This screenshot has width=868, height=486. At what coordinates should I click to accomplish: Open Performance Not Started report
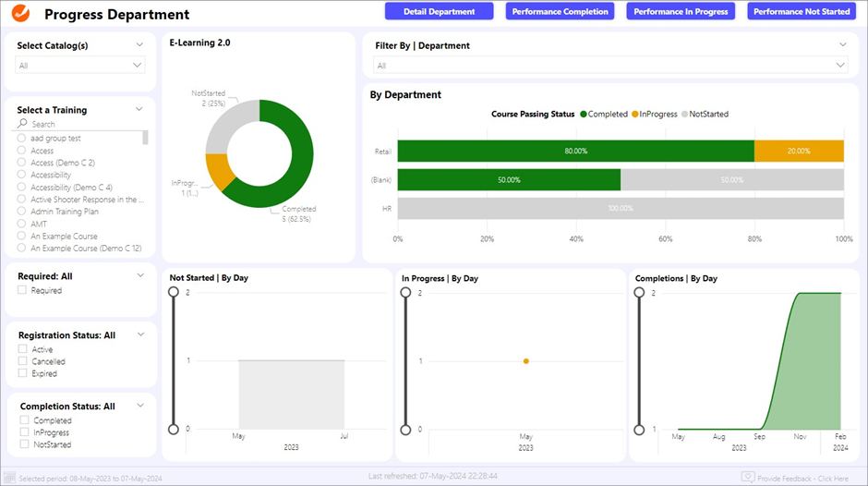tap(802, 11)
